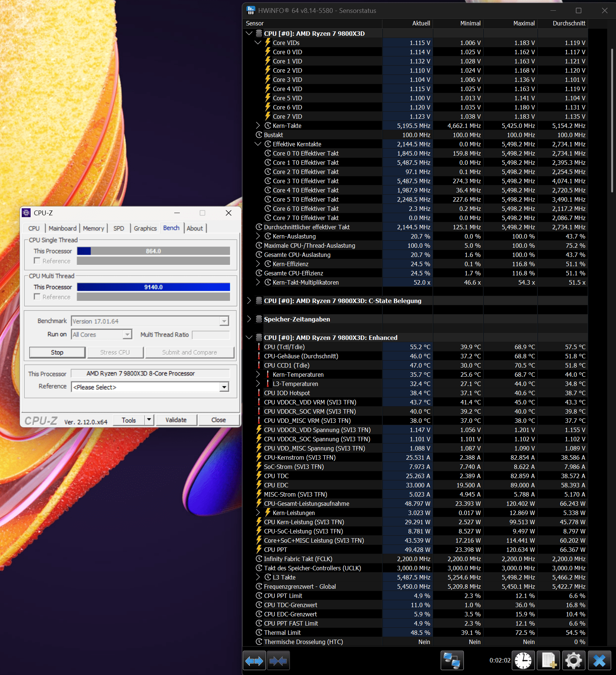Expand the Kern-Leistungen group
Screen dimensions: 616x675
[258, 513]
